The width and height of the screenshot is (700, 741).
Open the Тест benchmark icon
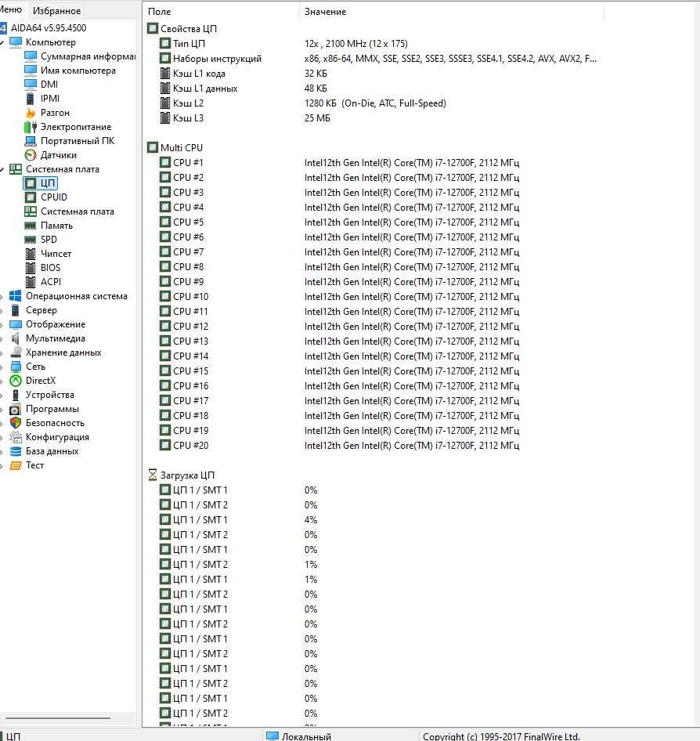point(16,465)
